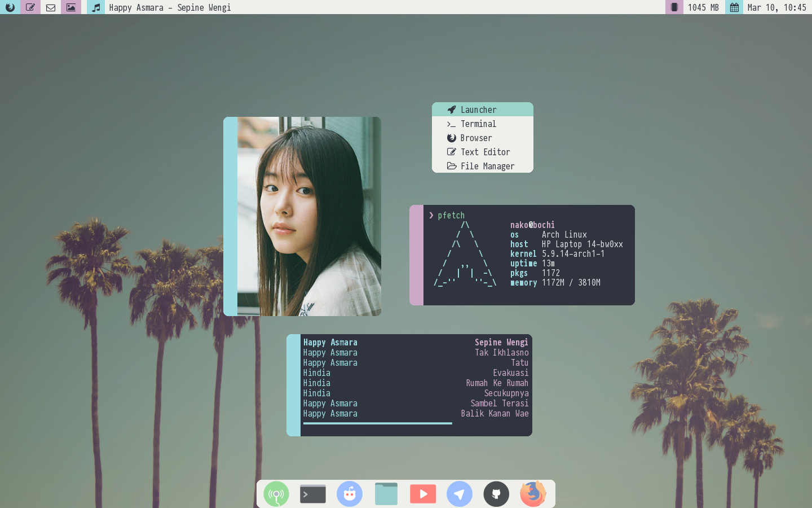Click the calendar icon in top bar

pyautogui.click(x=734, y=7)
